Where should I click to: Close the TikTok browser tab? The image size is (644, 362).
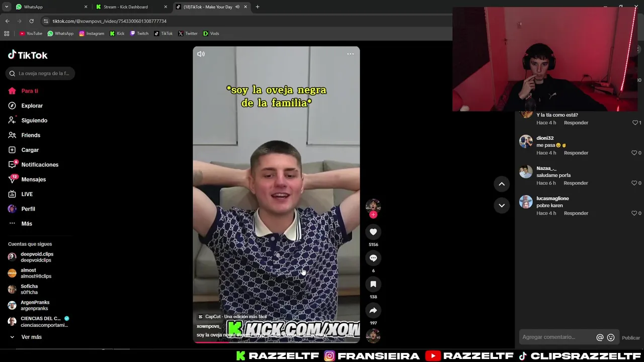coord(246,7)
